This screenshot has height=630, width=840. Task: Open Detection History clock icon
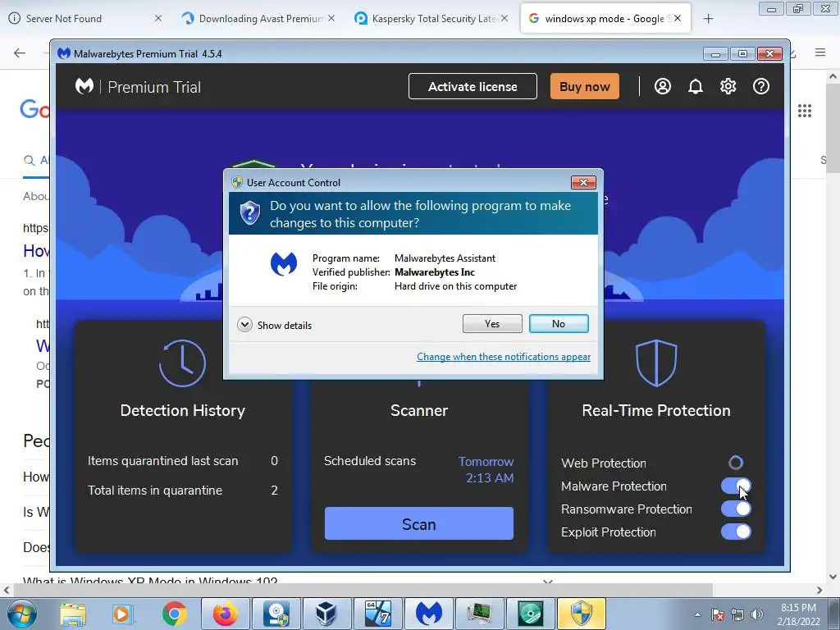pyautogui.click(x=182, y=363)
